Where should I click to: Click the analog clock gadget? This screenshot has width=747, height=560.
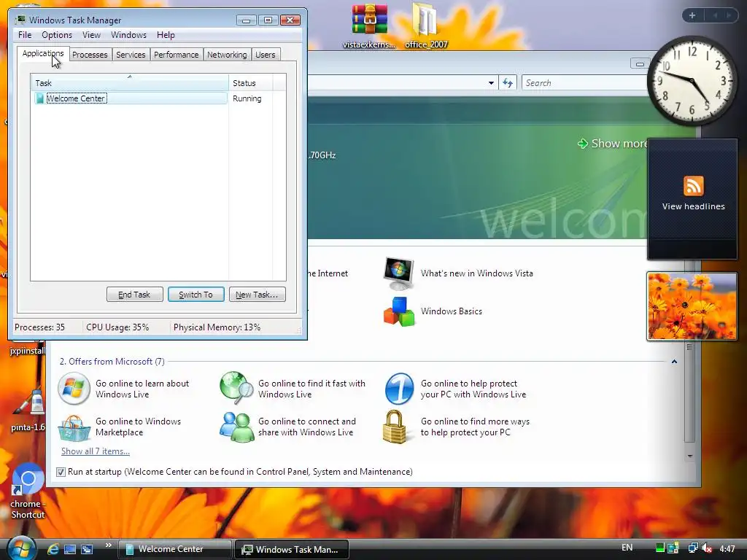[693, 80]
